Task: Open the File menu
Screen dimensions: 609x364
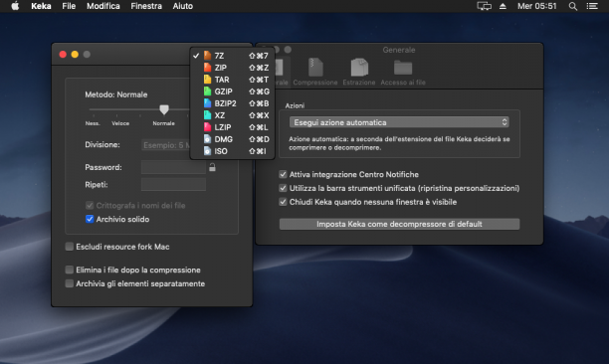Action: coord(69,6)
